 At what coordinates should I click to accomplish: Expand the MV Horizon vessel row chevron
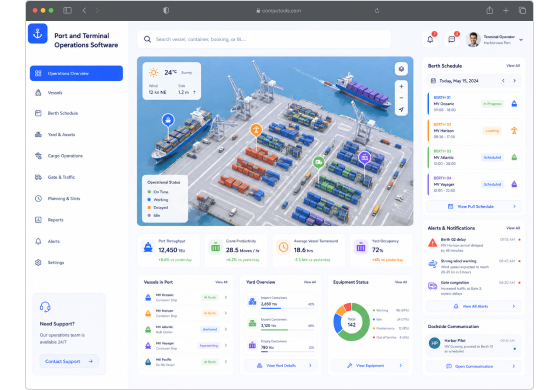[226, 313]
